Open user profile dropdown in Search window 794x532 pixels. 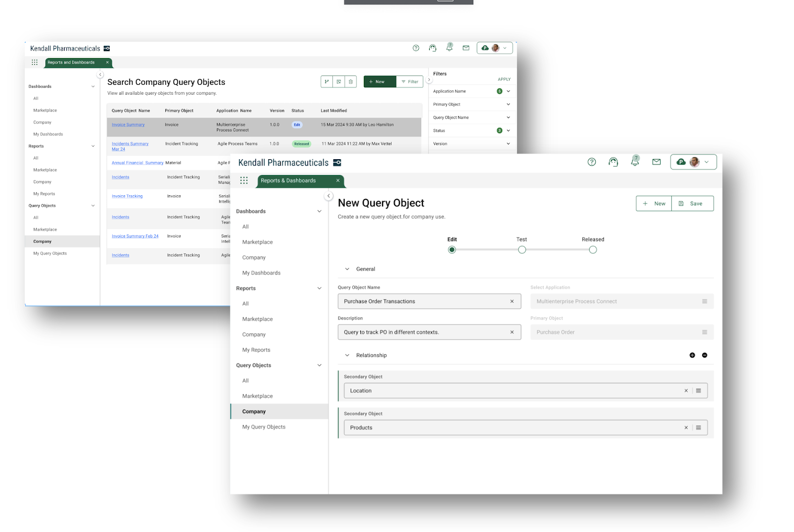point(495,48)
